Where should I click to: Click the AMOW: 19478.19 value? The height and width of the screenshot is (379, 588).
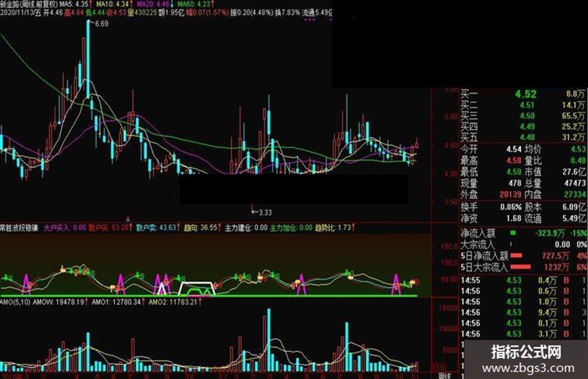[x=60, y=302]
